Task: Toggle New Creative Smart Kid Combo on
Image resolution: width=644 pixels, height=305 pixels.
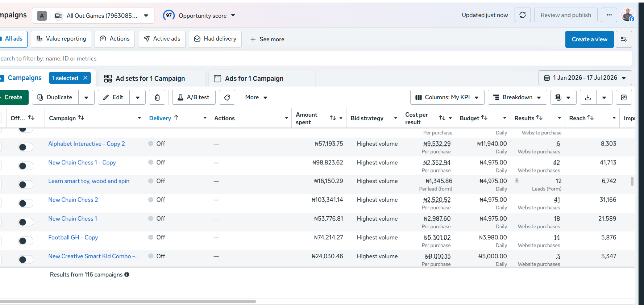Action: 26,260
